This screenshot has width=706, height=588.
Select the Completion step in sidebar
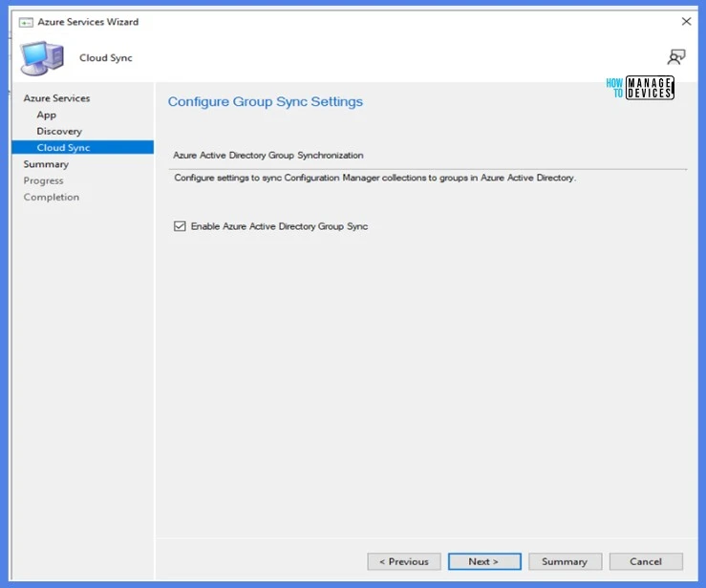52,197
